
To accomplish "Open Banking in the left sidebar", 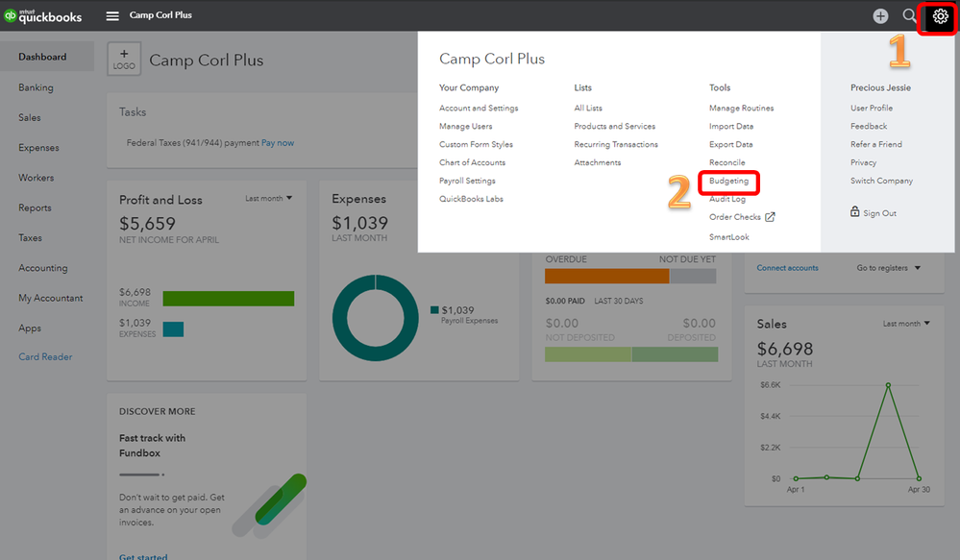I will [x=37, y=87].
